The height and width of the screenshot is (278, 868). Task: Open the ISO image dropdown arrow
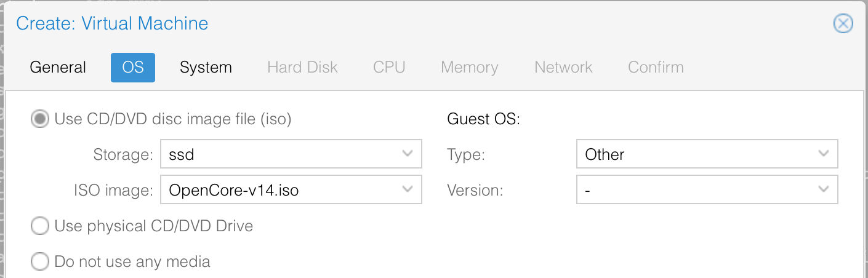tap(407, 190)
